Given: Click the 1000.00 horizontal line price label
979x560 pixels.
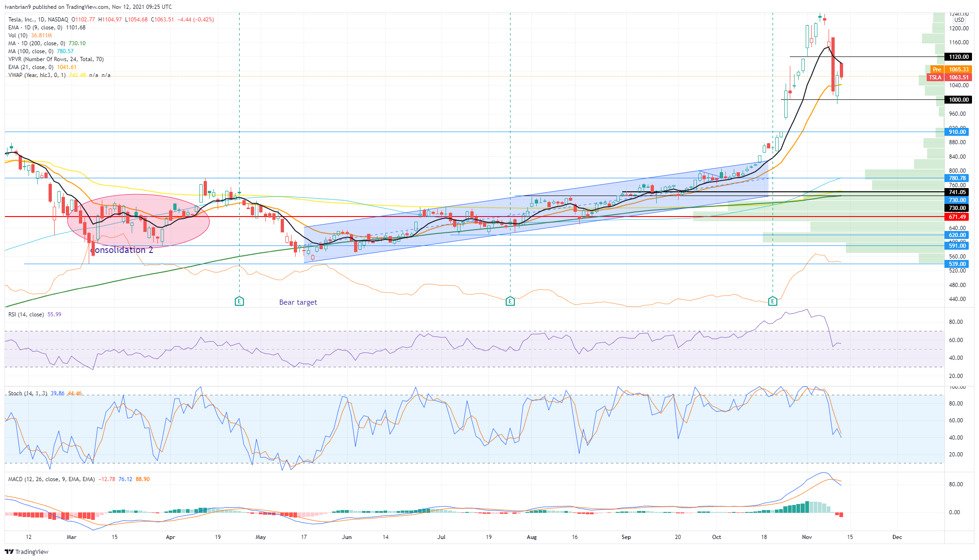Looking at the screenshot, I should (x=958, y=100).
